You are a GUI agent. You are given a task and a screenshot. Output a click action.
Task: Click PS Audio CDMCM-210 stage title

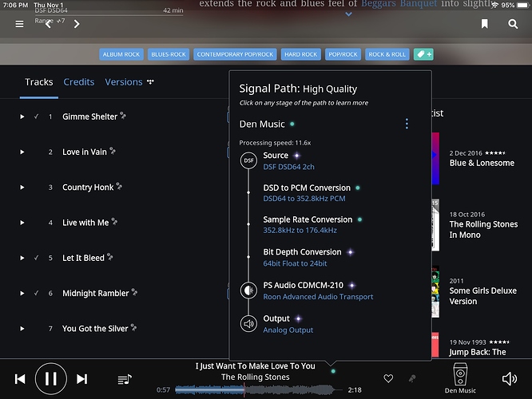tap(303, 286)
